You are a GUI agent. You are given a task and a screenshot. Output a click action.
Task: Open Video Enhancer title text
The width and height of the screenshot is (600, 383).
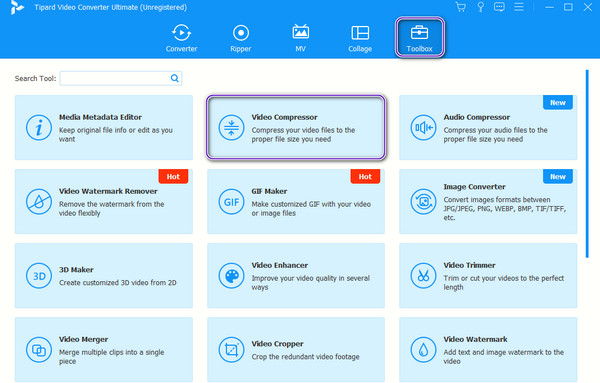[x=279, y=265]
